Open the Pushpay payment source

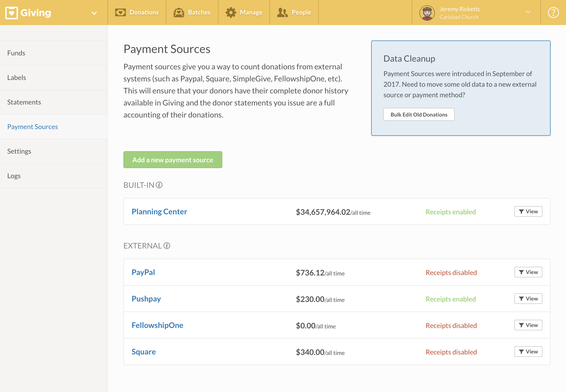pos(146,299)
